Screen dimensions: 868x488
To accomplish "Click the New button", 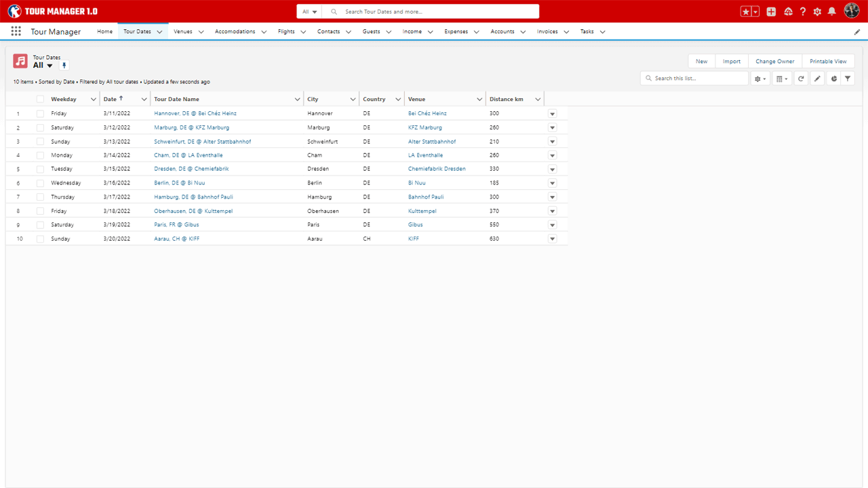I will coord(702,61).
